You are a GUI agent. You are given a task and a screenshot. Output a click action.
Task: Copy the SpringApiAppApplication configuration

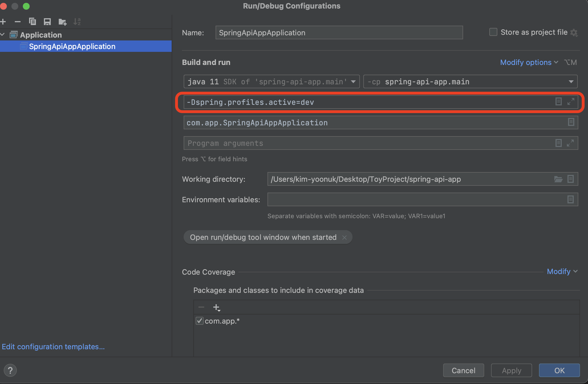(x=33, y=21)
